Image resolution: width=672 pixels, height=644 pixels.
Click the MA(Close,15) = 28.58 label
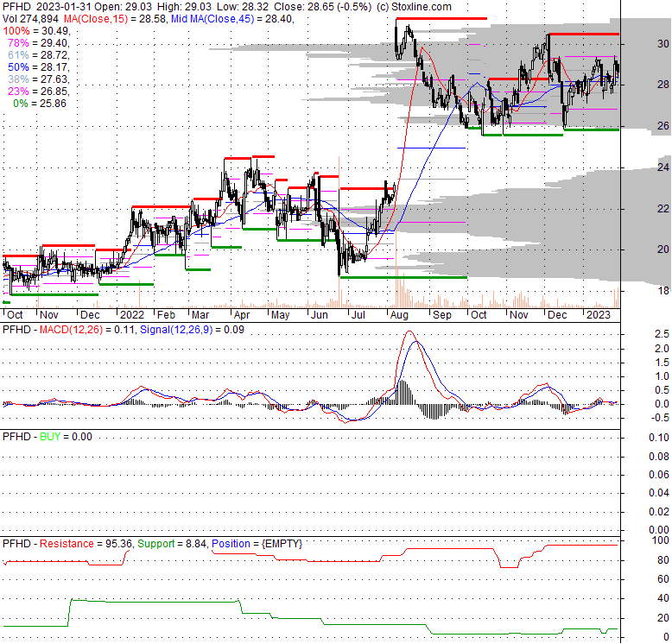115,19
